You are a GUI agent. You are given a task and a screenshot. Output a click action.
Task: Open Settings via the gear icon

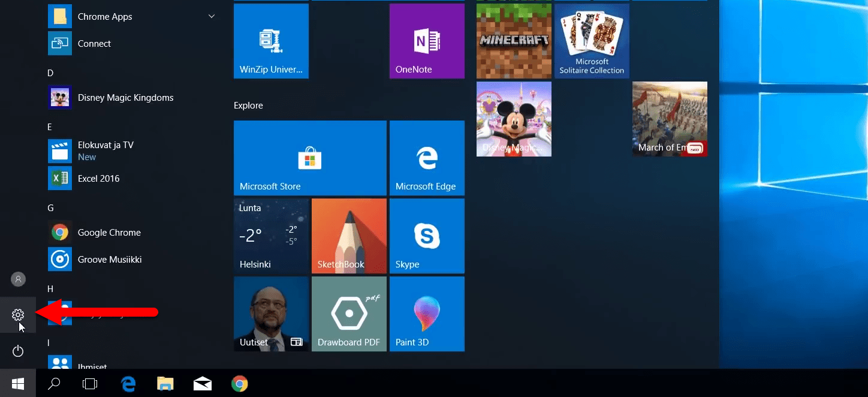coord(18,315)
